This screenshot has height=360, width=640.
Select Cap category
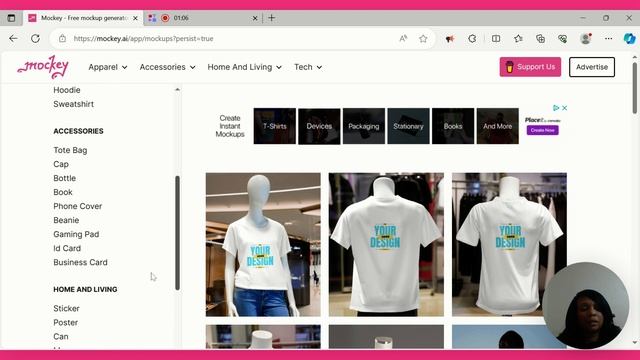(61, 164)
